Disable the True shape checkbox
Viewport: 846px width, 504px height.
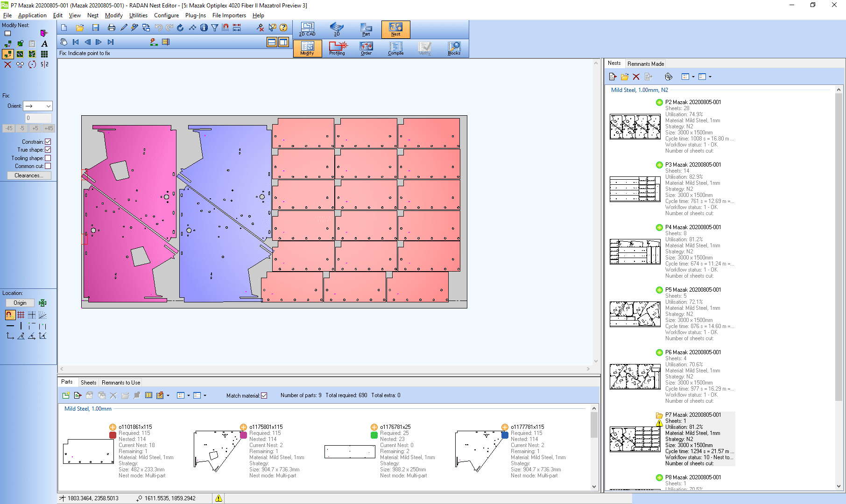[x=49, y=149]
